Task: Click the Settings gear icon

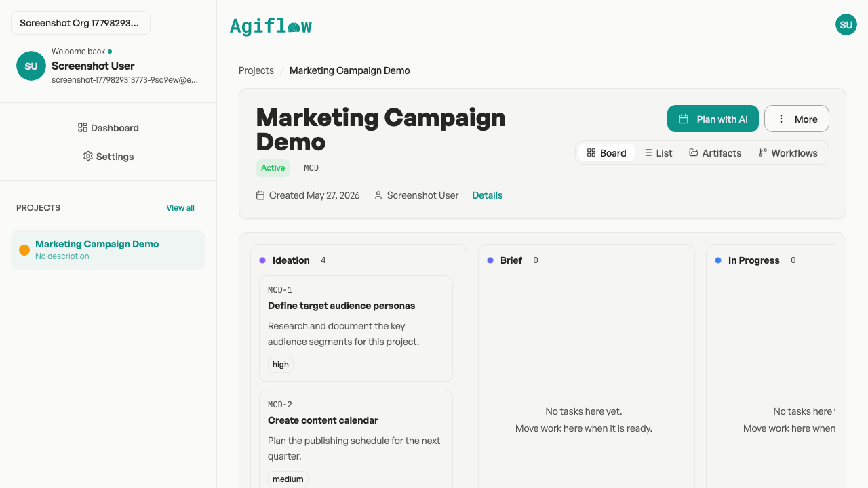Action: click(87, 156)
